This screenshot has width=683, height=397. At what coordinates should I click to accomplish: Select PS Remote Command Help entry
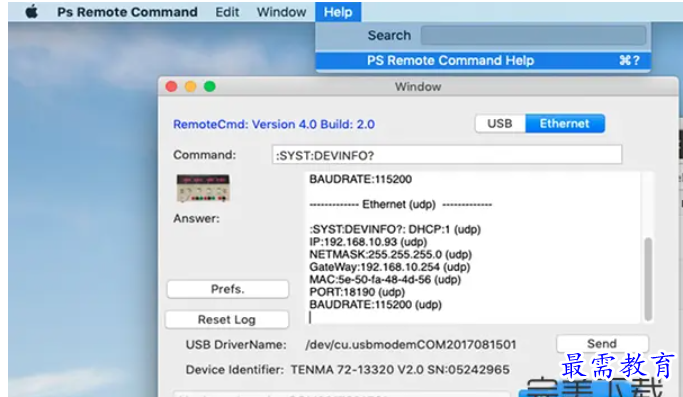tap(483, 61)
